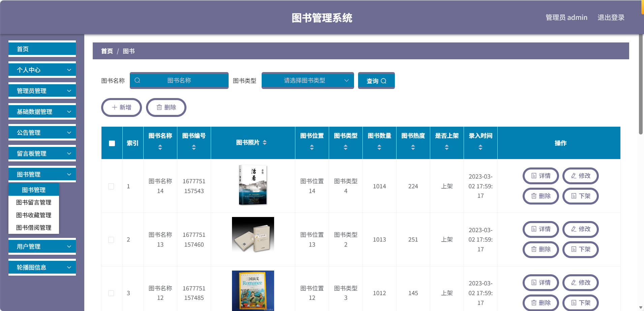This screenshot has height=311, width=644.
Task: Sort by 图书热度 column arrows
Action: [x=413, y=147]
